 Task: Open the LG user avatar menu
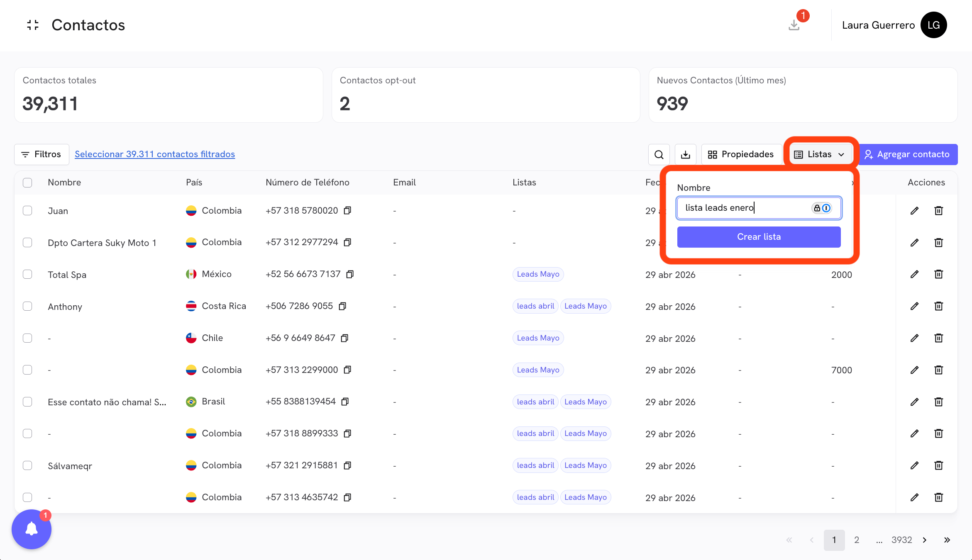[933, 25]
